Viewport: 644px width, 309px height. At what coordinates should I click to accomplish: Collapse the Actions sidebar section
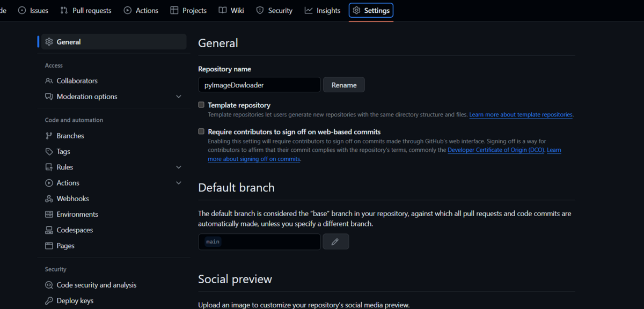pos(179,182)
